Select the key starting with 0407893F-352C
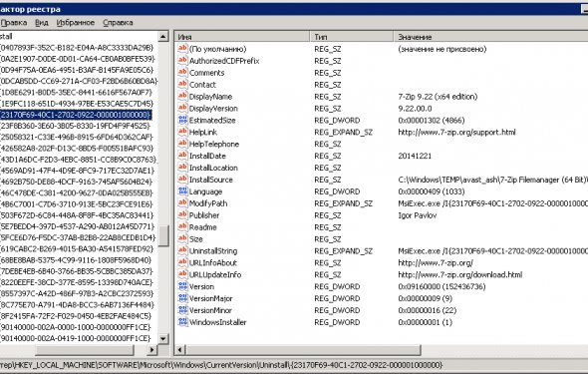588x374 pixels. coord(77,48)
